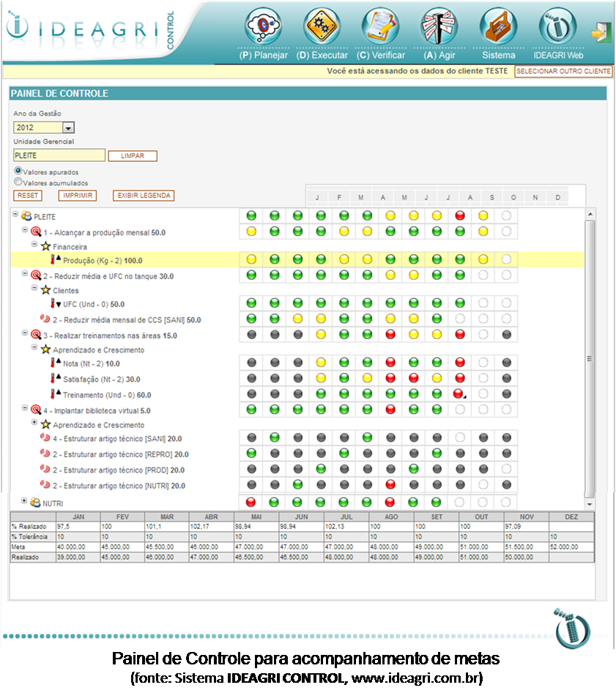This screenshot has width=616, height=693.
Task: Collapse the PLEITE tree node
Action: point(15,215)
